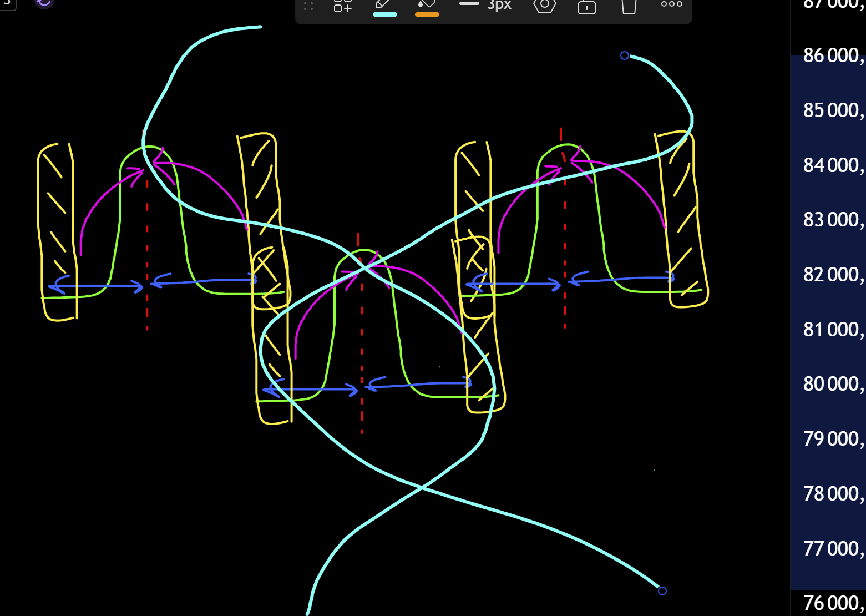Click the 82 000 price axis label
This screenshot has height=616, width=866.
(832, 274)
